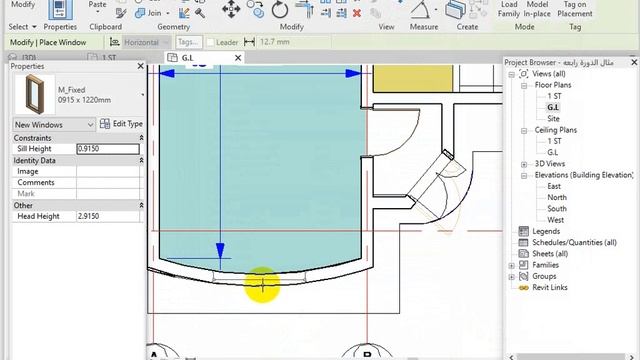The image size is (640, 360).
Task: Click the Families icon in Project Browser
Action: [523, 265]
